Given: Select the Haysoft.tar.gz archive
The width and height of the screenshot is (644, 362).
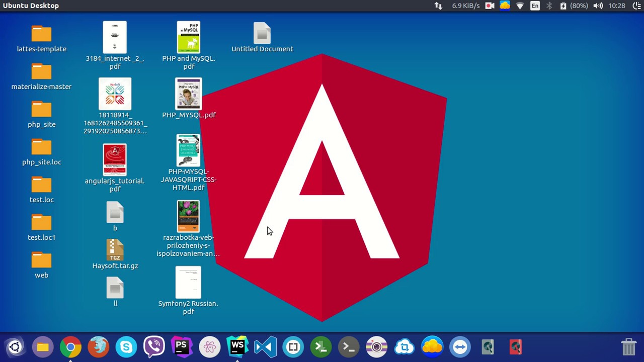Looking at the screenshot, I should (115, 254).
